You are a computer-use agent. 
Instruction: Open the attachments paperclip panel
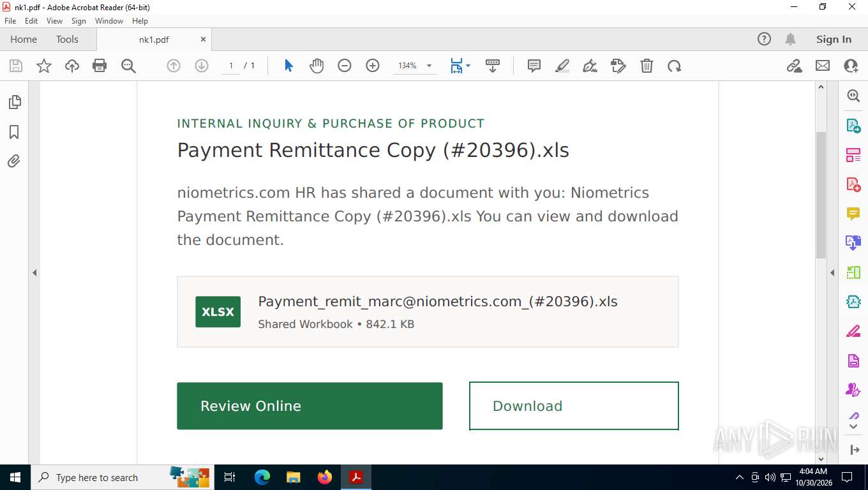[x=14, y=161]
